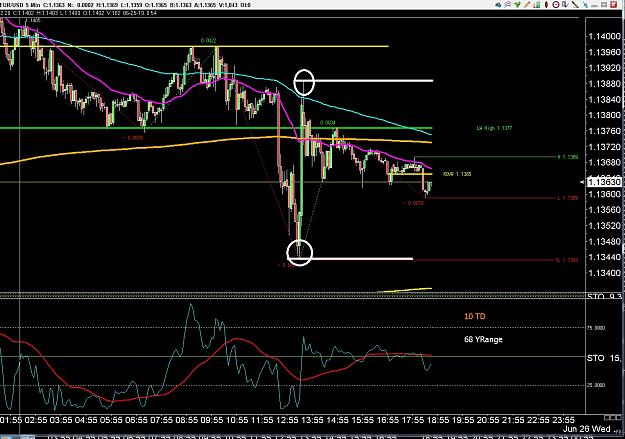Click the chart trader arrows icon
625x439 pixels.
point(508,5)
